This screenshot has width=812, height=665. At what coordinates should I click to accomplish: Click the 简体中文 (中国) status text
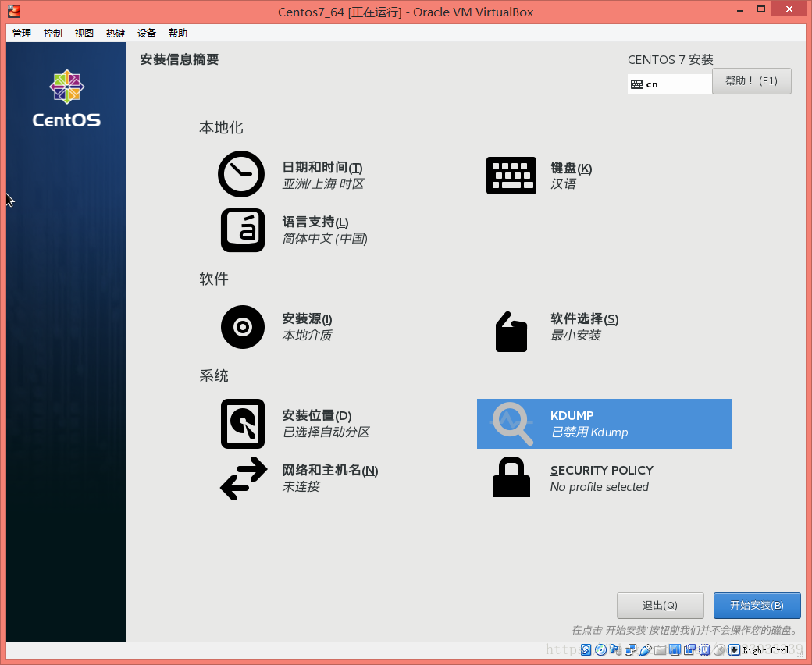pos(325,238)
